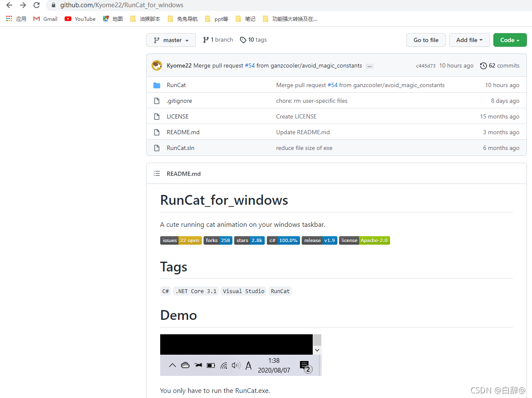Open the .gitignore file
The image size is (532, 398).
[x=179, y=101]
